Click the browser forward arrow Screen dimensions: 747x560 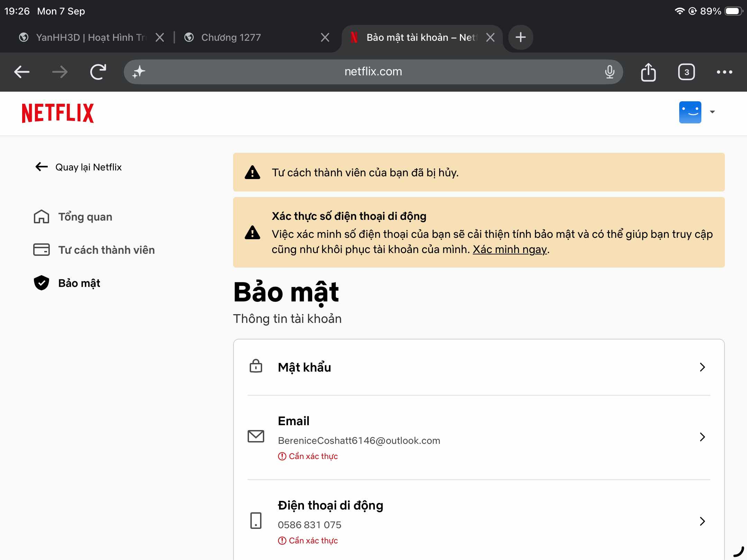pyautogui.click(x=60, y=72)
